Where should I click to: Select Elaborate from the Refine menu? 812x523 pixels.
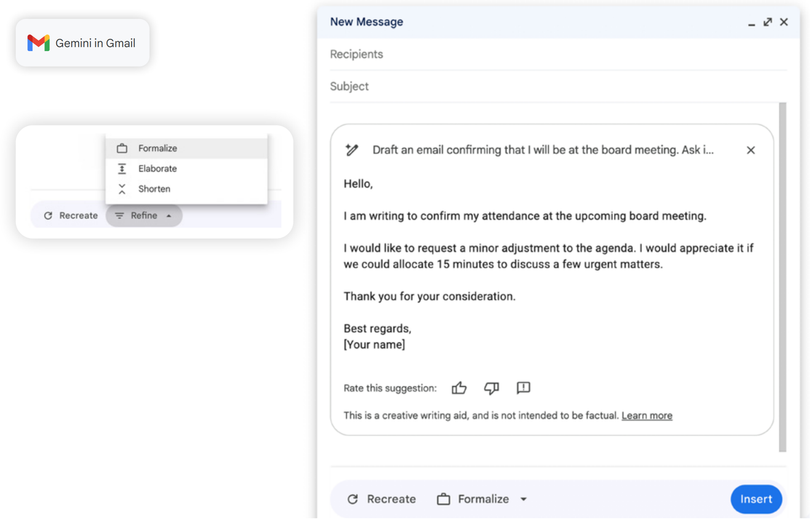186,169
